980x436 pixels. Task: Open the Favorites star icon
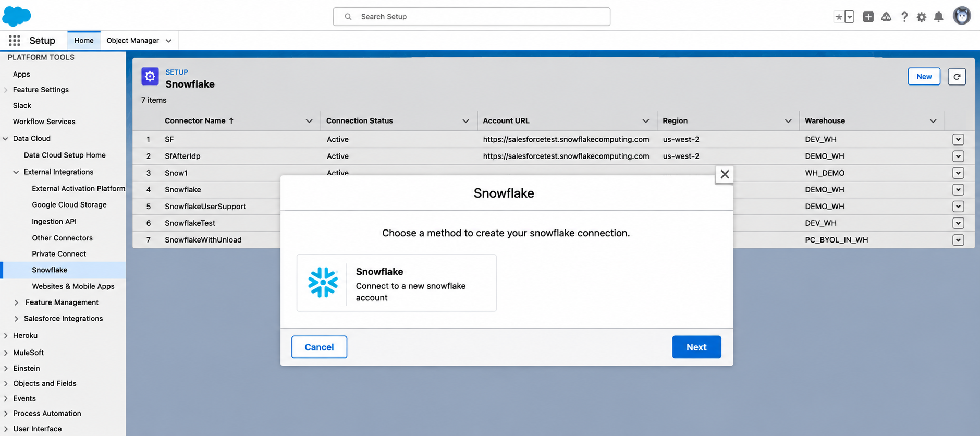839,17
